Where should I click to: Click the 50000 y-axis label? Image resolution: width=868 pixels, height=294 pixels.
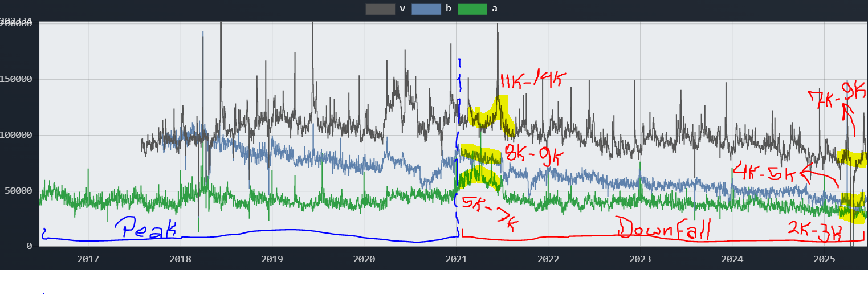pyautogui.click(x=22, y=191)
